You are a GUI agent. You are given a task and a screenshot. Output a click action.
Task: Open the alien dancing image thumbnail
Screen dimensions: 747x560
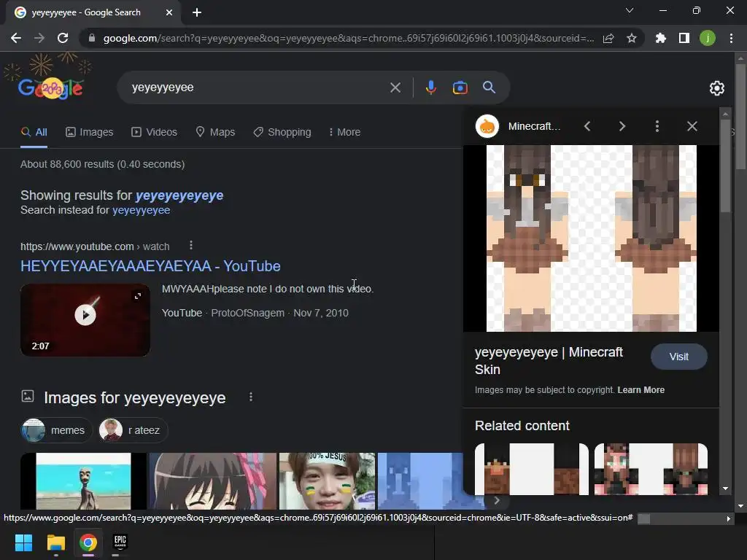(83, 481)
